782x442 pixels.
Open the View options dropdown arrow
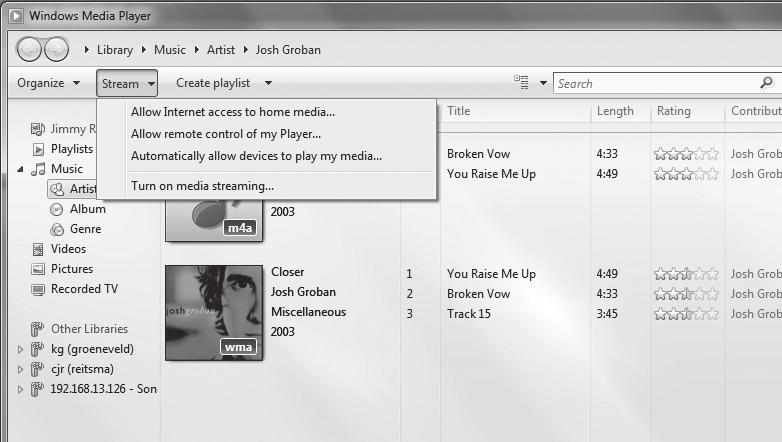(543, 83)
